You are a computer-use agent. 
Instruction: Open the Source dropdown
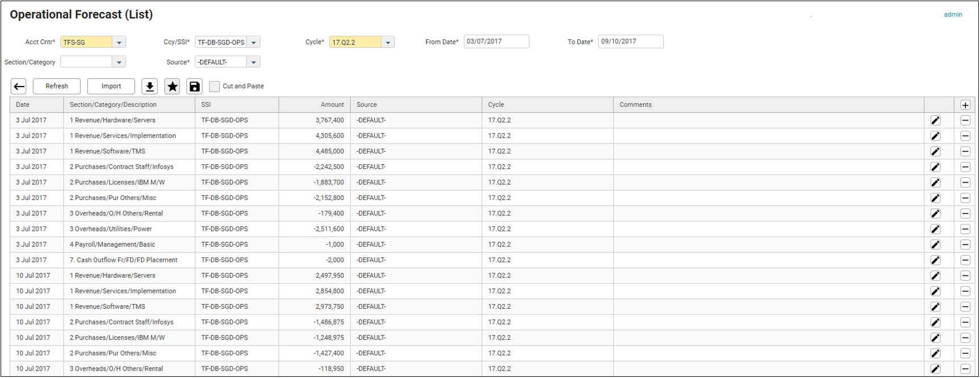(254, 63)
